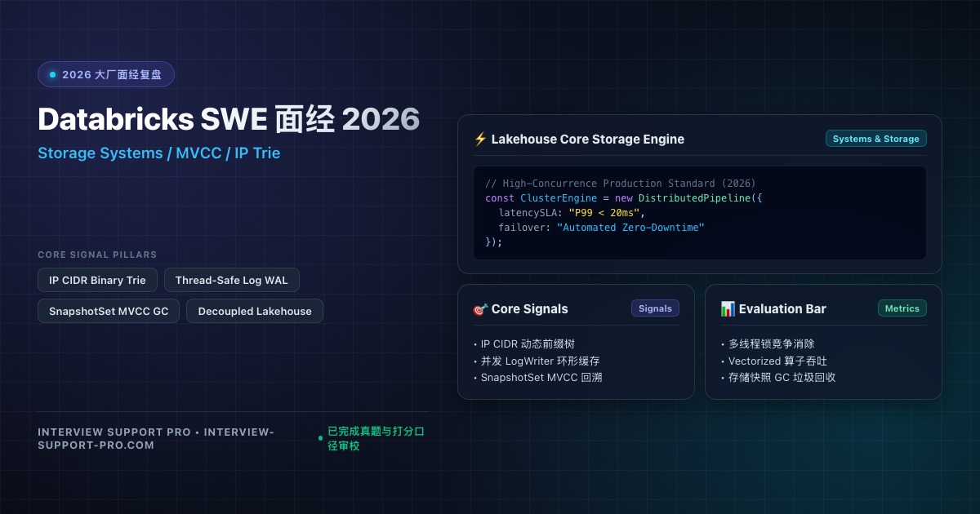Select the 2026 大厂面经复盘 badge
The image size is (980, 514).
pos(106,74)
